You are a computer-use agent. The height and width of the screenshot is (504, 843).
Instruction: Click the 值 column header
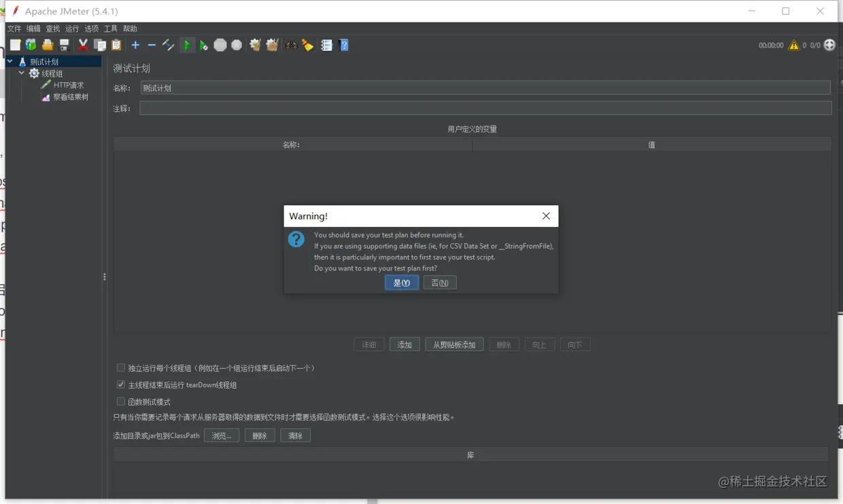pos(651,144)
